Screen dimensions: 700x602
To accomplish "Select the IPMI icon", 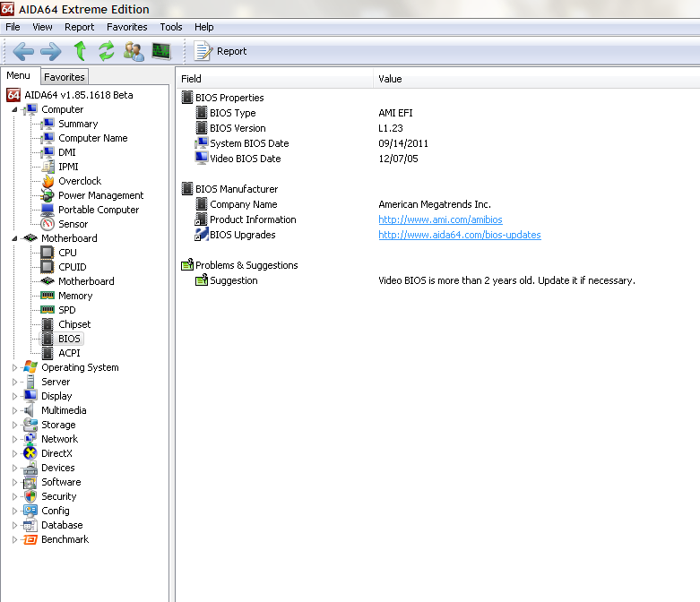I will point(48,167).
